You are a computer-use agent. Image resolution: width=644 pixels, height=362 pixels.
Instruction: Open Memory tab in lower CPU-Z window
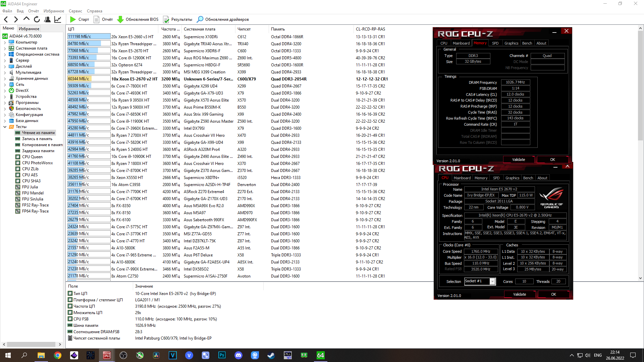[481, 178]
